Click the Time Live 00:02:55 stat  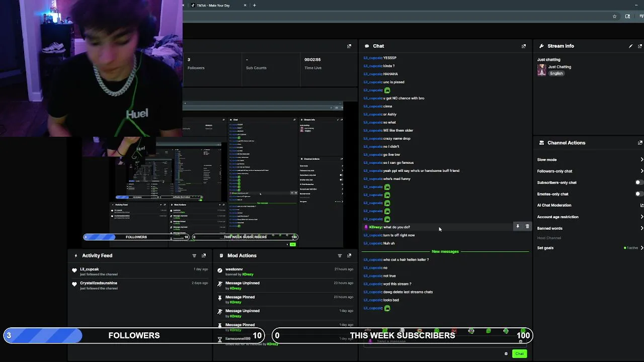pyautogui.click(x=312, y=63)
